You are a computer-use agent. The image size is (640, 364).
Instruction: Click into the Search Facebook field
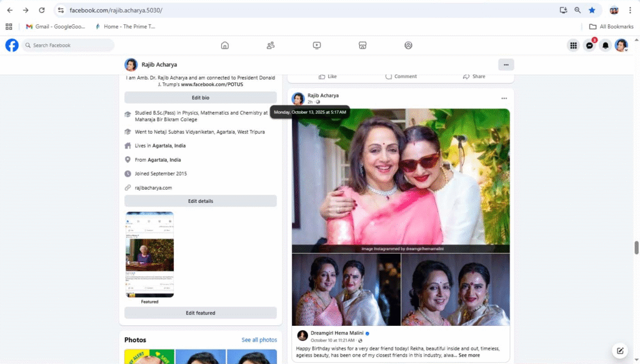coord(69,46)
